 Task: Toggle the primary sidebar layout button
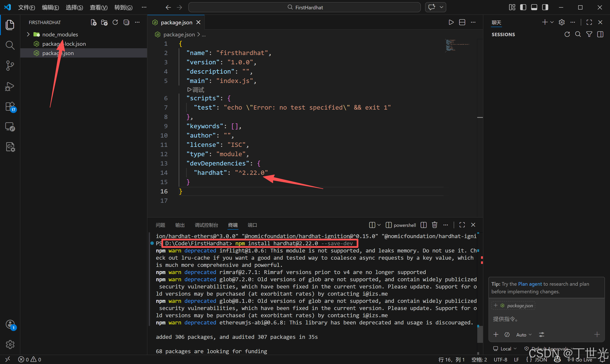click(523, 7)
